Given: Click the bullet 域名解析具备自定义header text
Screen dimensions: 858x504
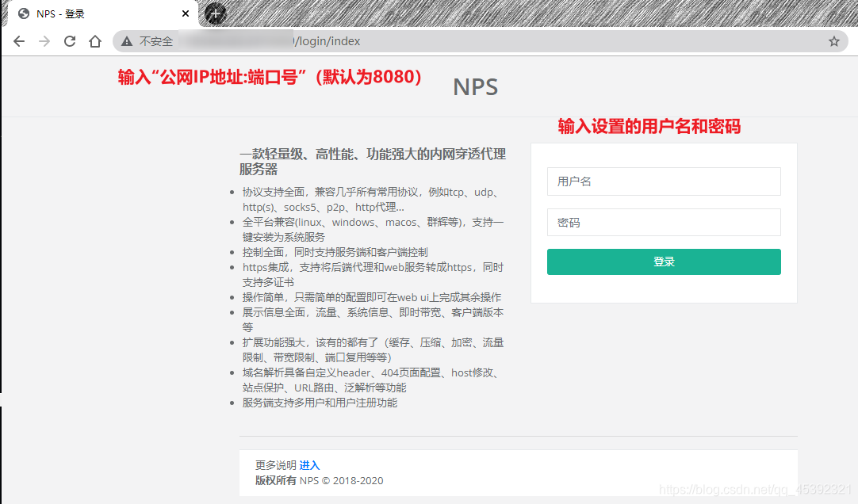Looking at the screenshot, I should [371, 380].
